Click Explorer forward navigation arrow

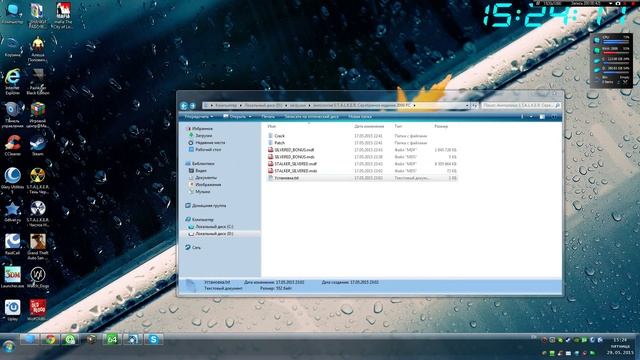[193, 106]
